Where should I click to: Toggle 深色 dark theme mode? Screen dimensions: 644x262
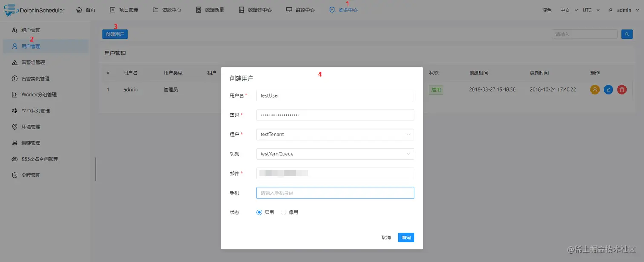(546, 9)
